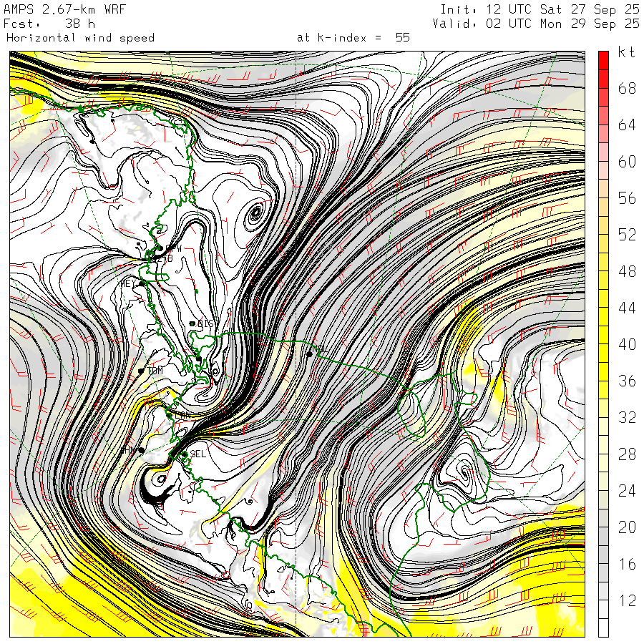
Task: Click the cyclone spiral center near top
Action: [x=255, y=214]
